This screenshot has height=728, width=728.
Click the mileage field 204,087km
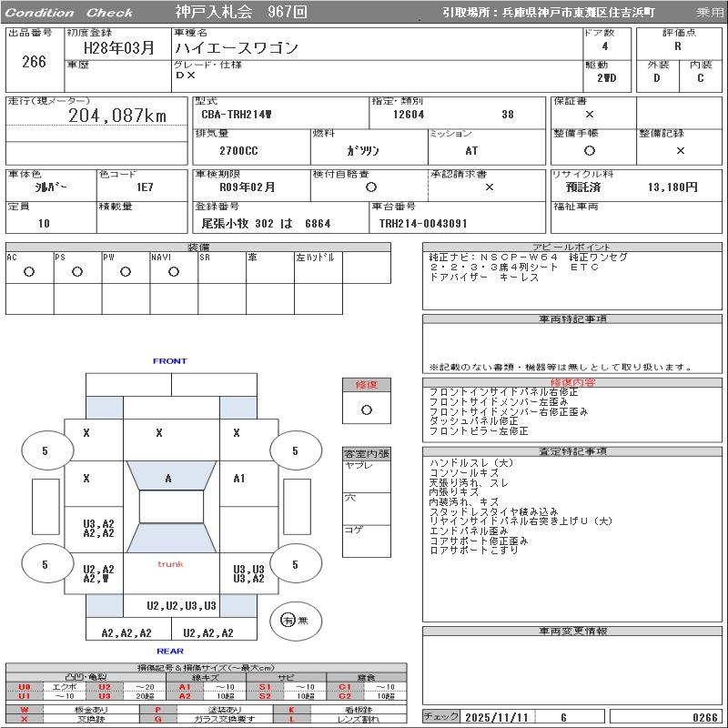[x=117, y=116]
